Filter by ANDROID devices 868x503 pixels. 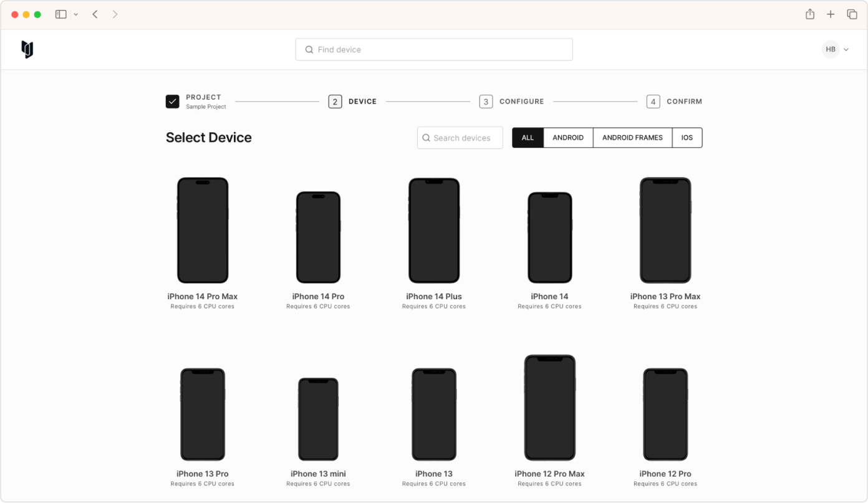click(568, 138)
